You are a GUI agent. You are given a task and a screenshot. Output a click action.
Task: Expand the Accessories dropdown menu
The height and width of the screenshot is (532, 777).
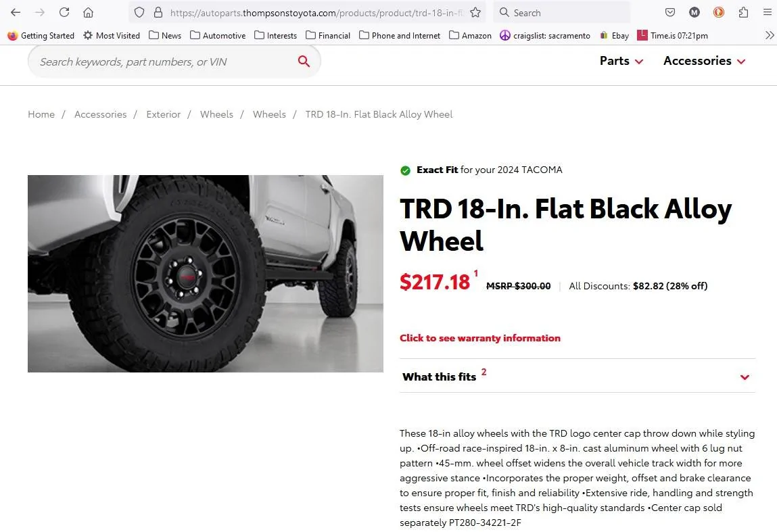[704, 61]
